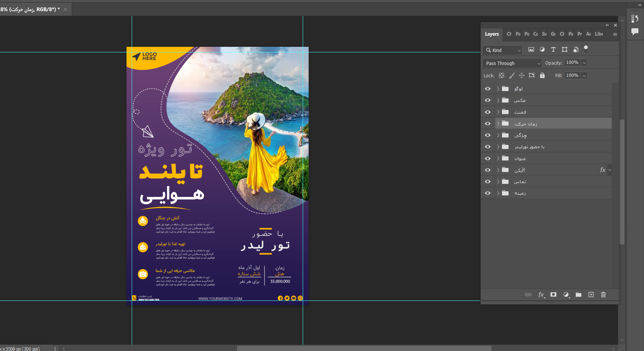Viewport: 644px width, 351px height.
Task: Click the Fill percentage input field
Action: [572, 75]
